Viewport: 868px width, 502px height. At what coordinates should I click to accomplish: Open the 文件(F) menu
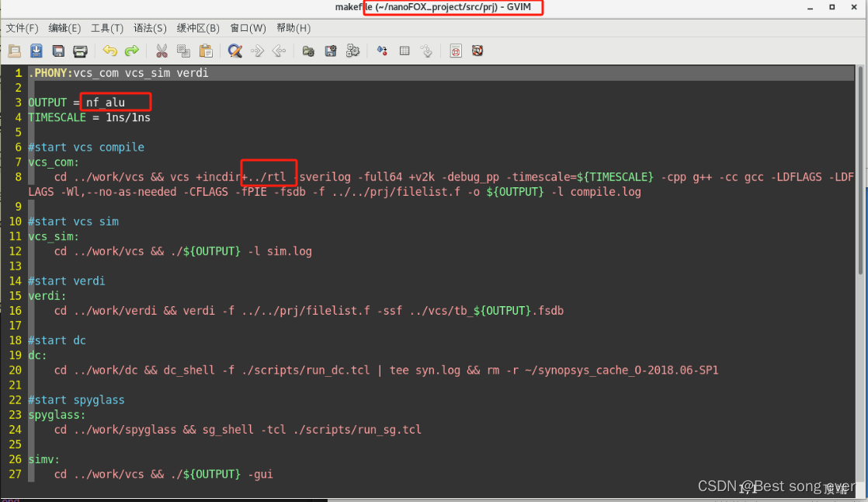[21, 28]
